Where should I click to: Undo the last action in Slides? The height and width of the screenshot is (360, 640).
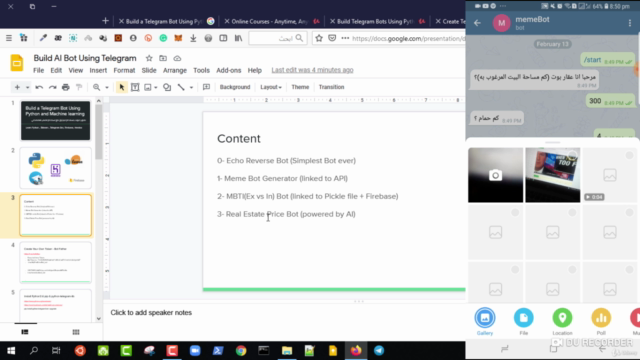(39, 87)
